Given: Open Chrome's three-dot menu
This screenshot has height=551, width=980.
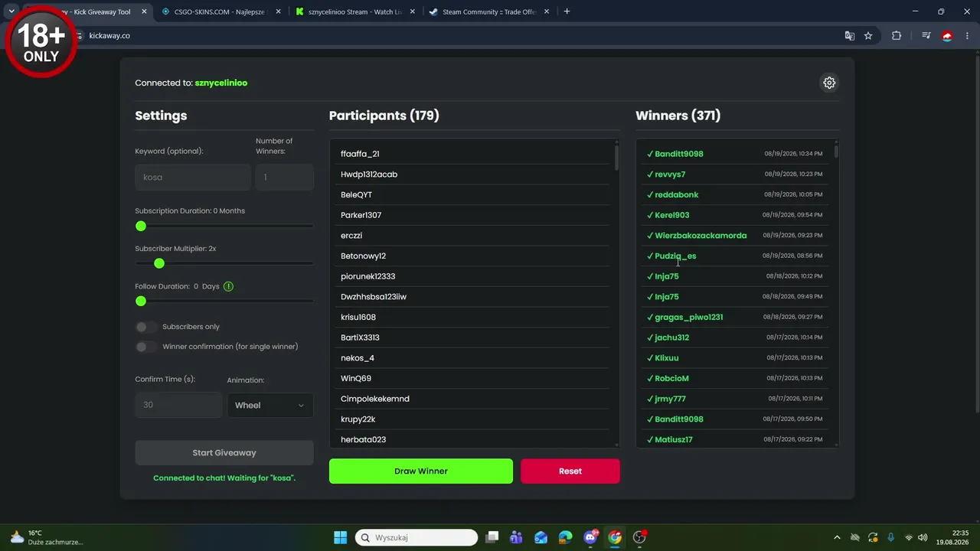Looking at the screenshot, I should pos(967,35).
